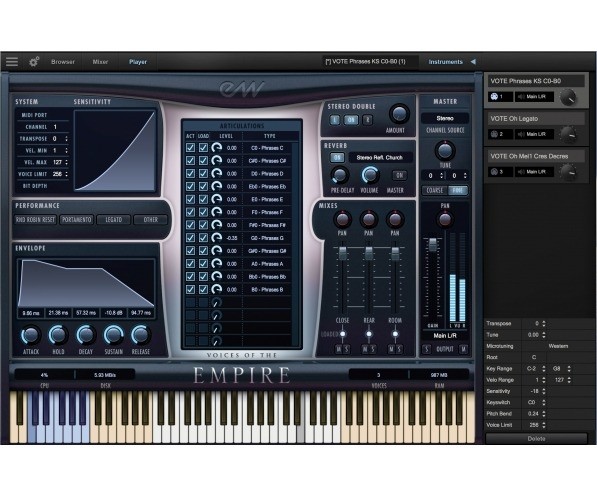
Task: Uncheck Active box for D0 - Phrases D
Action: click(x=190, y=174)
